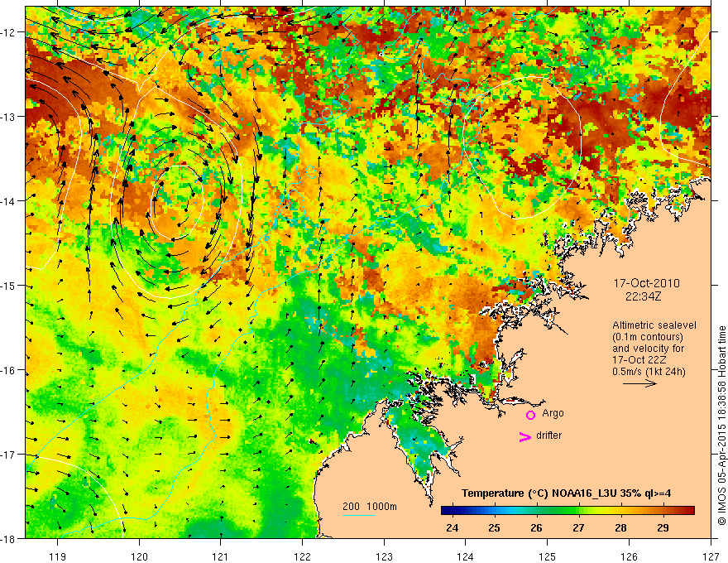Screen dimensions: 728x563
Task: Click the Temperature NOAA16_L3U colorbar title
Action: coord(566,493)
